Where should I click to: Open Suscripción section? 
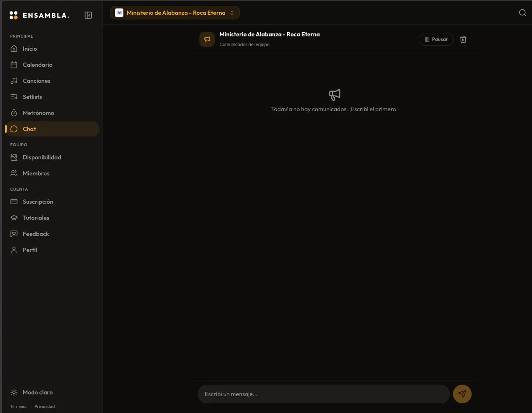(x=52, y=202)
